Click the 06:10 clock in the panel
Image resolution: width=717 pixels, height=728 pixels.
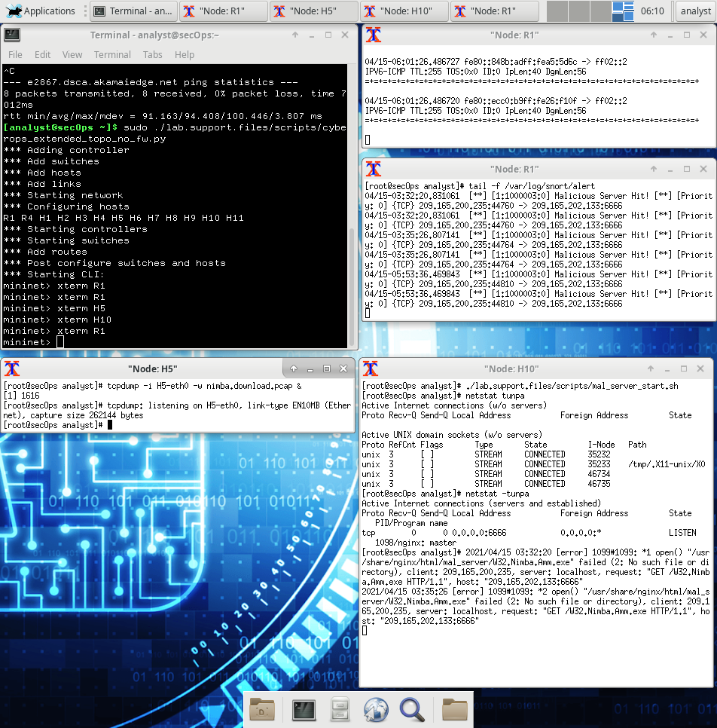coord(652,11)
